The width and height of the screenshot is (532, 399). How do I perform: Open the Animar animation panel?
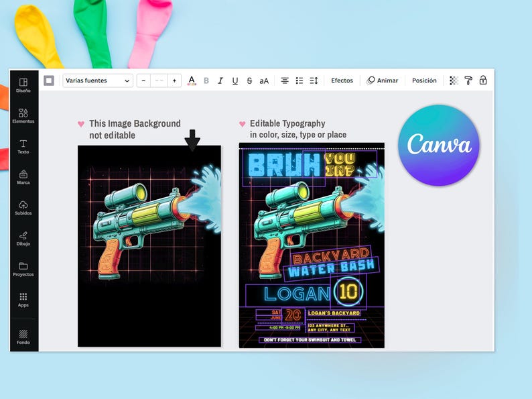pos(383,80)
